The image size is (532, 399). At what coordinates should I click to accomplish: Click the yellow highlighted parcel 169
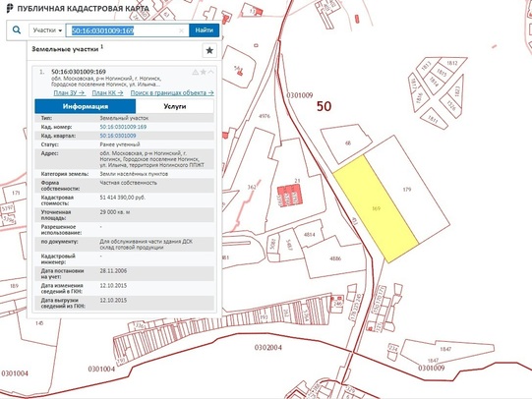click(x=376, y=208)
